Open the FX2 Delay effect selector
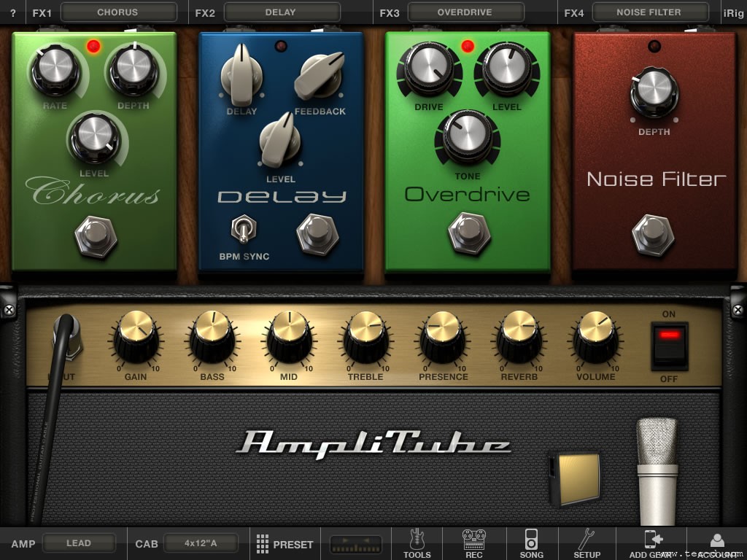Screen dimensions: 747x560 (282, 12)
